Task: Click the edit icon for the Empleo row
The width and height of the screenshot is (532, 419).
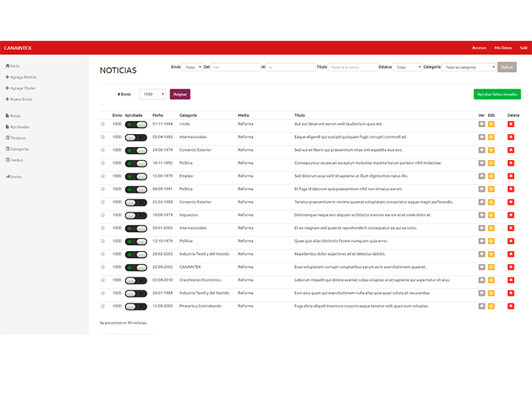Action: click(x=491, y=176)
